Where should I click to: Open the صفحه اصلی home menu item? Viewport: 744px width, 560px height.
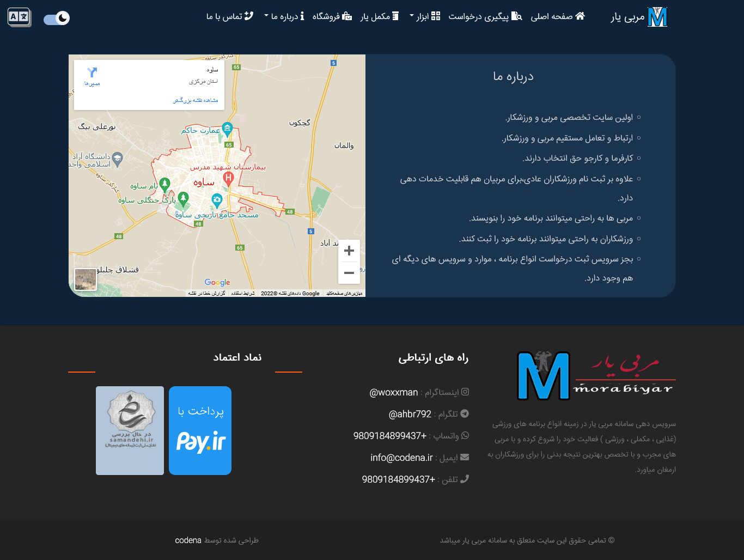pos(558,16)
